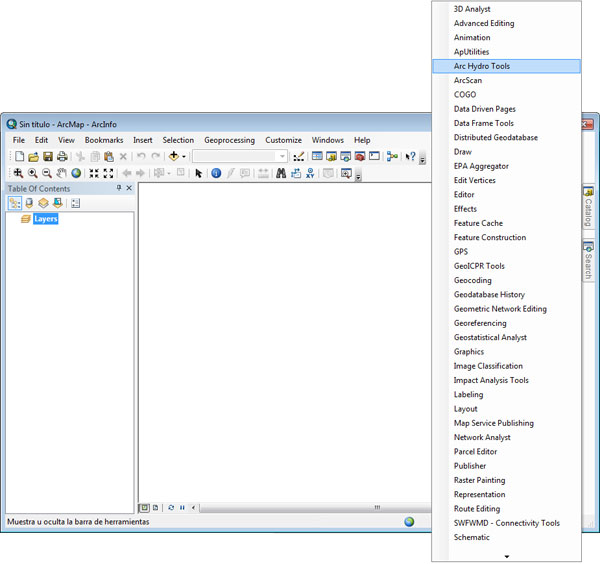Image resolution: width=600 pixels, height=564 pixels.
Task: Click the scrollbar left arrow
Action: (x=194, y=508)
